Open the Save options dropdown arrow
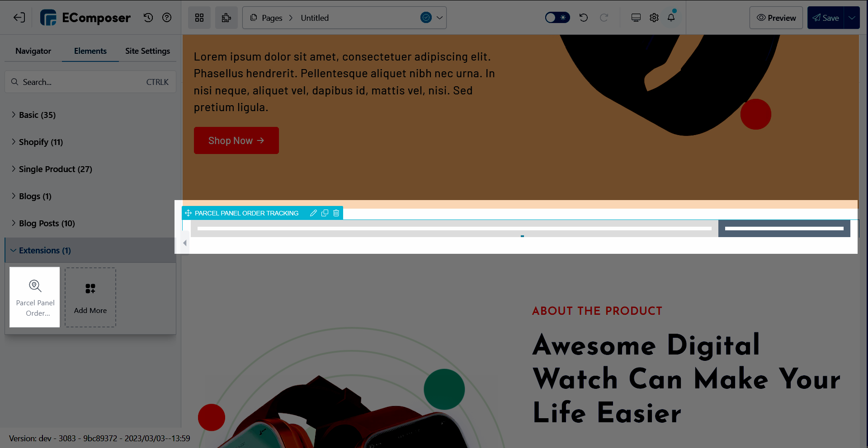 [852, 18]
